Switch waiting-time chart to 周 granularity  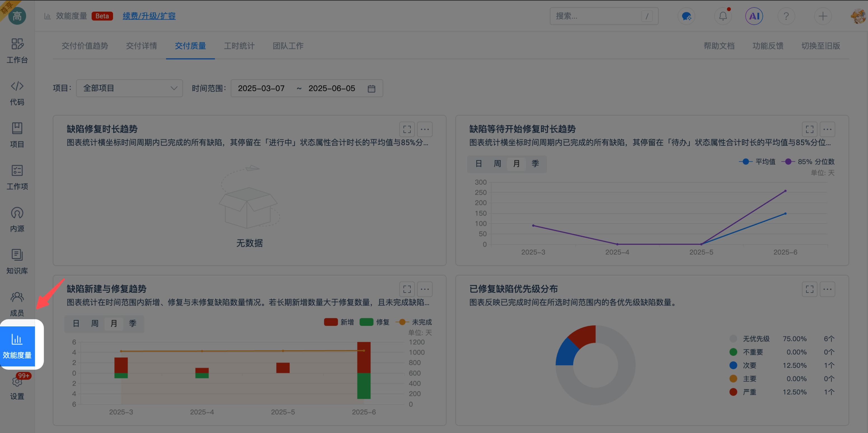pos(497,164)
